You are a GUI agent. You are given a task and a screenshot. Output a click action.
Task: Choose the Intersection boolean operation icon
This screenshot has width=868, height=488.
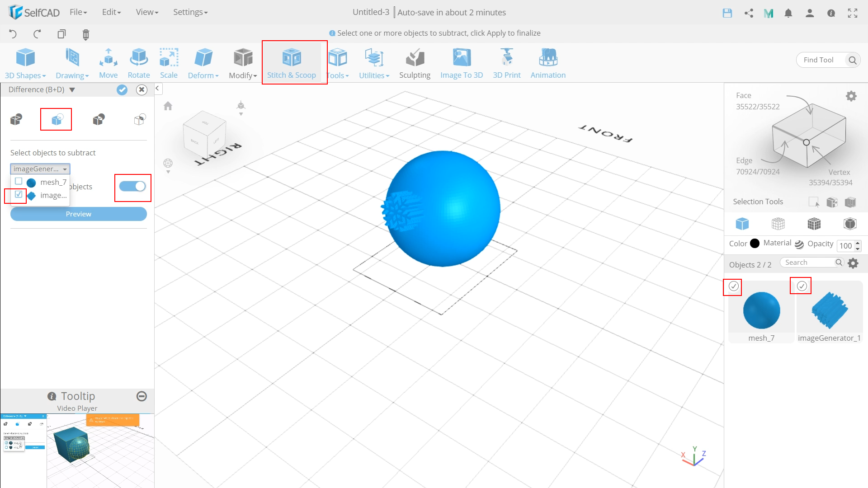(x=99, y=119)
